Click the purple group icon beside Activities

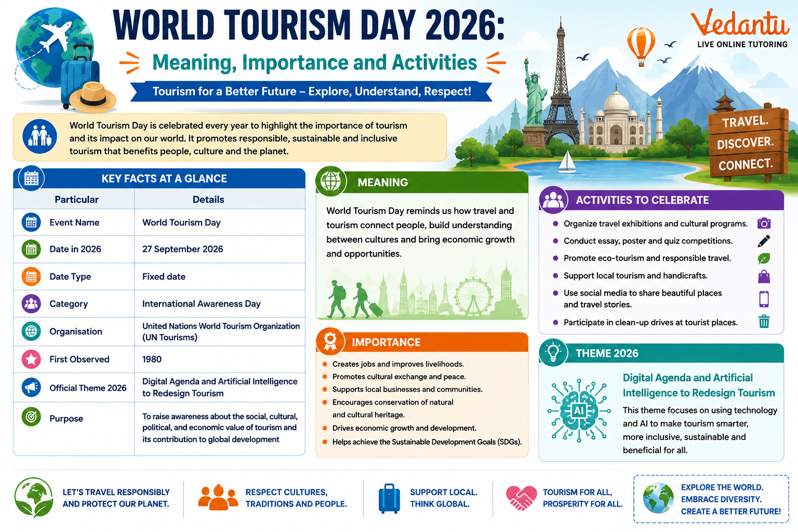(553, 200)
